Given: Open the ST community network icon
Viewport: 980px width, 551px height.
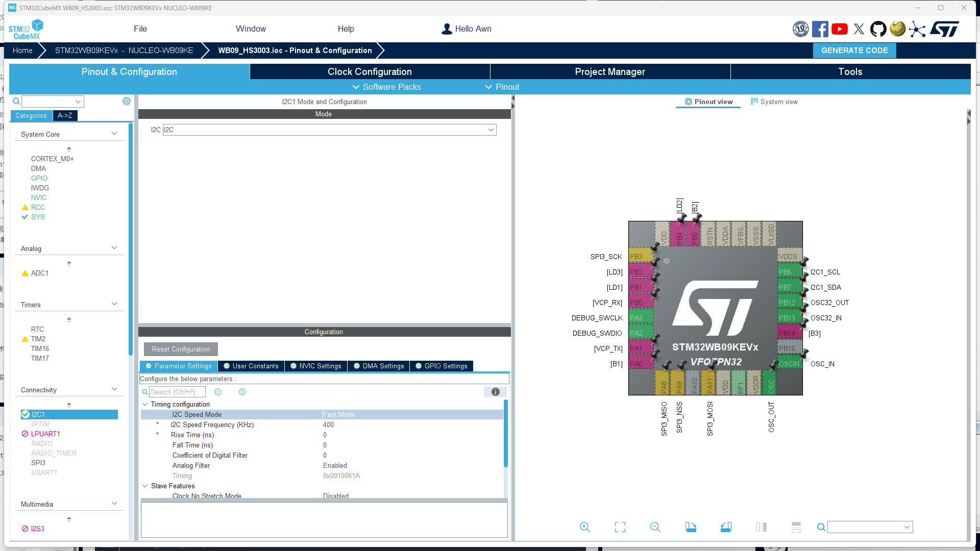Looking at the screenshot, I should (917, 29).
